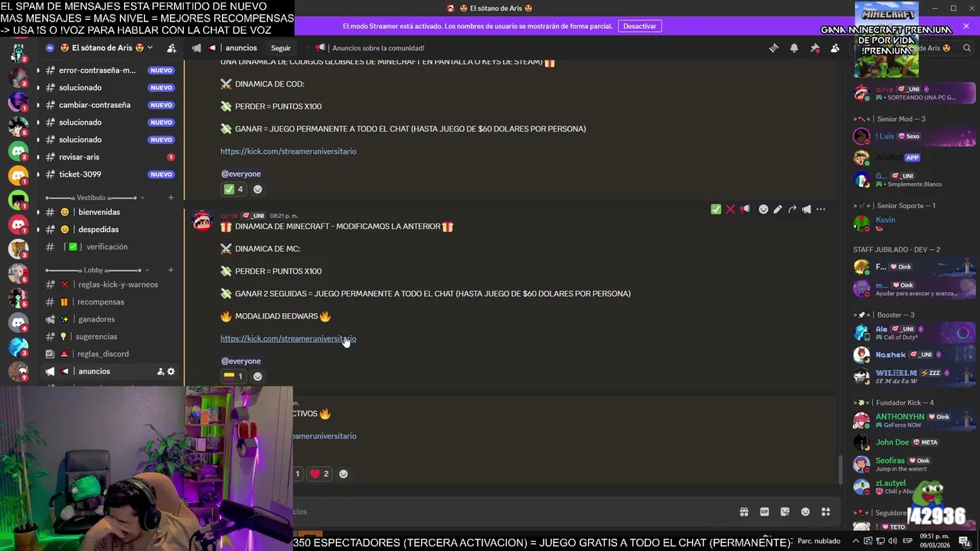Add reaction next to flag 1 reaction
Image resolution: width=980 pixels, height=551 pixels.
pyautogui.click(x=257, y=377)
